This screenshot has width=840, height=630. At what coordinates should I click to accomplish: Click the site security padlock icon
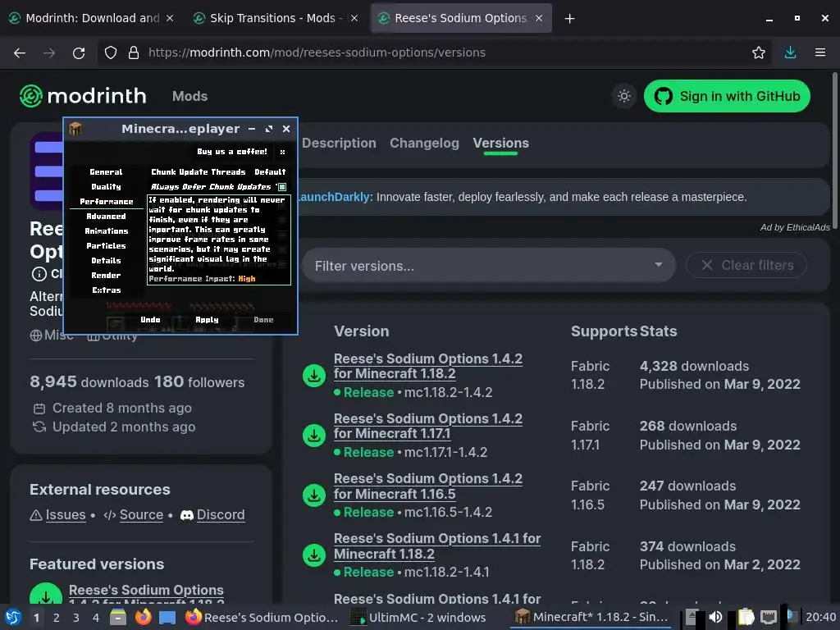(134, 52)
